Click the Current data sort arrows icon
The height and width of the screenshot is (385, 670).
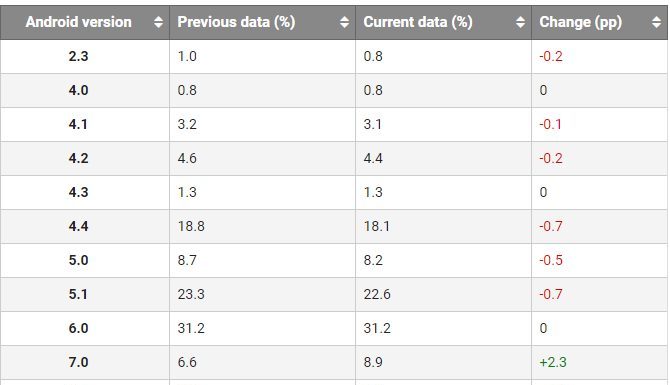coord(520,22)
